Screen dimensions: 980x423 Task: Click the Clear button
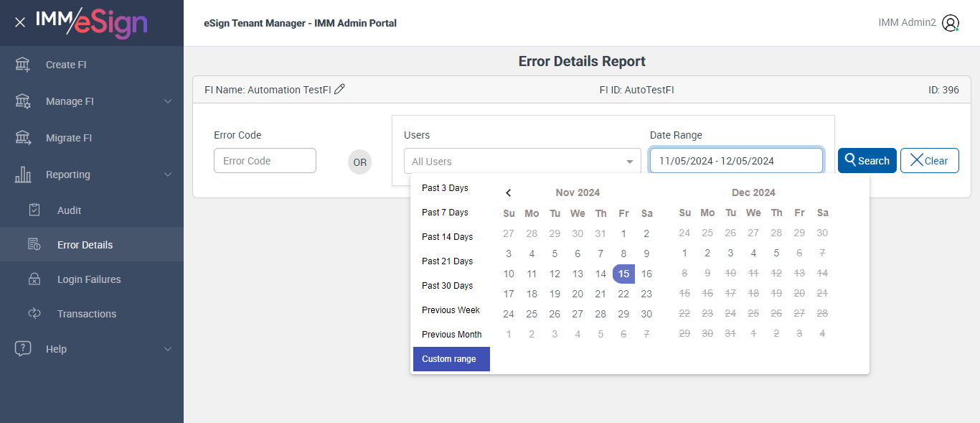click(x=929, y=161)
